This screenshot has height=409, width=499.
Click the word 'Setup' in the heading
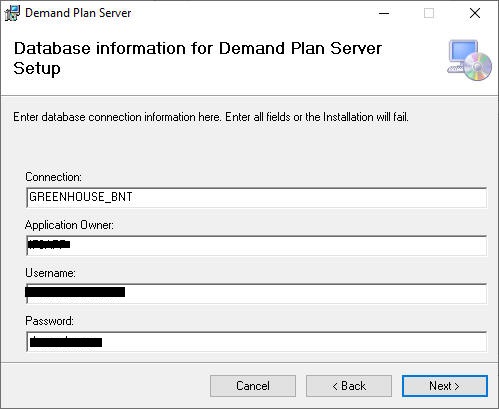pos(37,69)
